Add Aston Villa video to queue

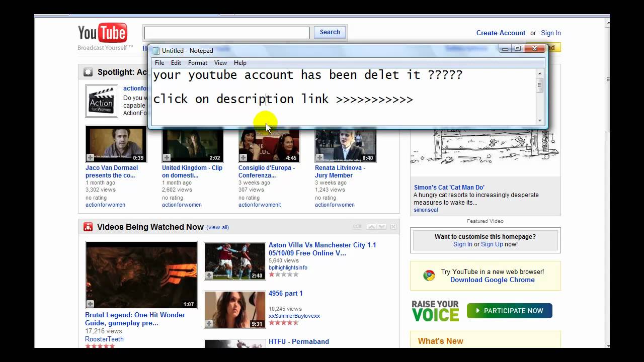point(209,275)
